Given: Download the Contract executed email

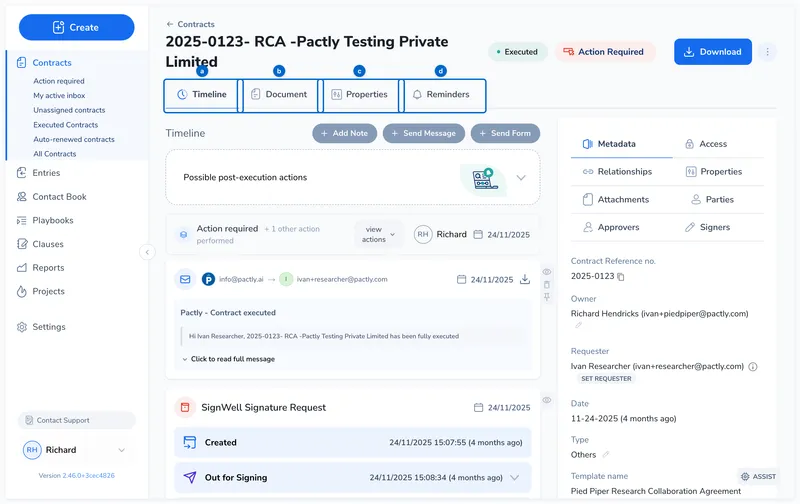Looking at the screenshot, I should click(524, 280).
